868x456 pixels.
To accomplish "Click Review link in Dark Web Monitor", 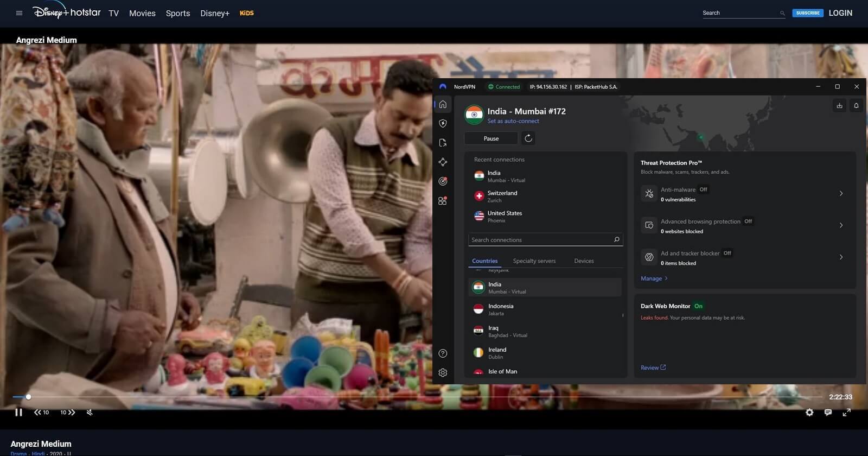I will pos(653,368).
